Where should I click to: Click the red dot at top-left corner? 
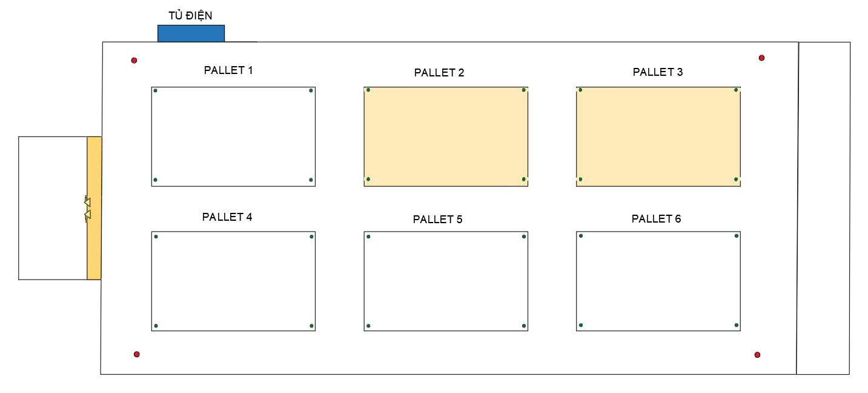[134, 60]
